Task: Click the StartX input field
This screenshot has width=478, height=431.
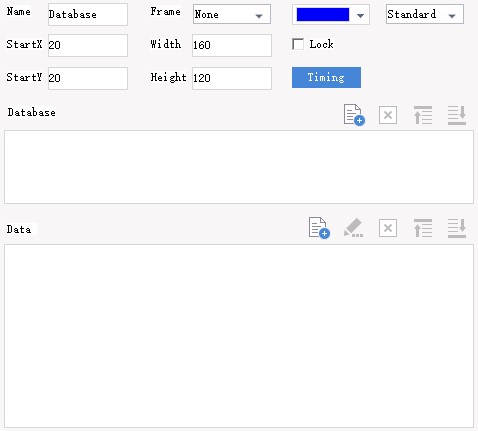Action: pos(88,45)
